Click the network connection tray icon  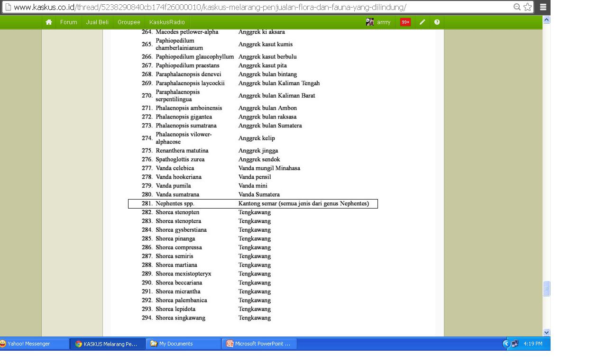515,344
